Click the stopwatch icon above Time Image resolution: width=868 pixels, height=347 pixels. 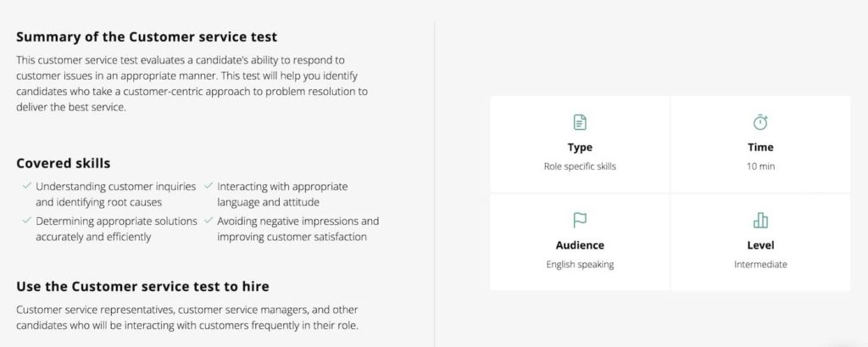tap(760, 122)
